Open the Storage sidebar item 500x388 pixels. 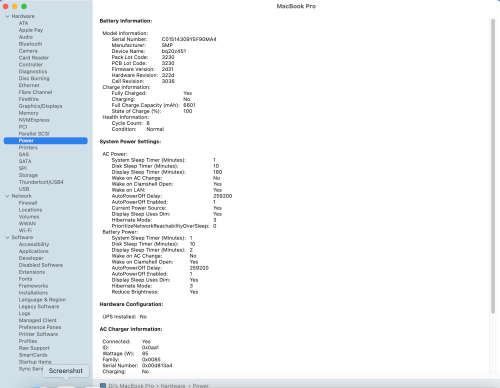pos(28,175)
